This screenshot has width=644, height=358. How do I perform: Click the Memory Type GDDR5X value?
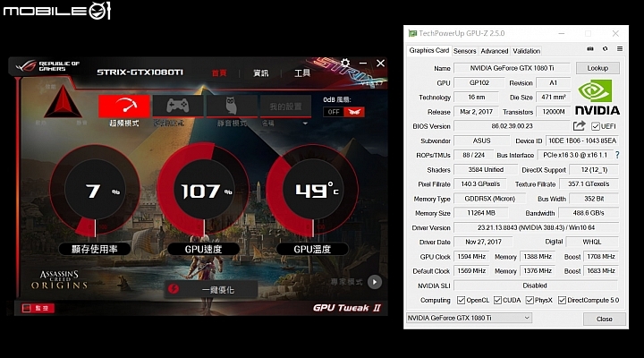click(489, 199)
